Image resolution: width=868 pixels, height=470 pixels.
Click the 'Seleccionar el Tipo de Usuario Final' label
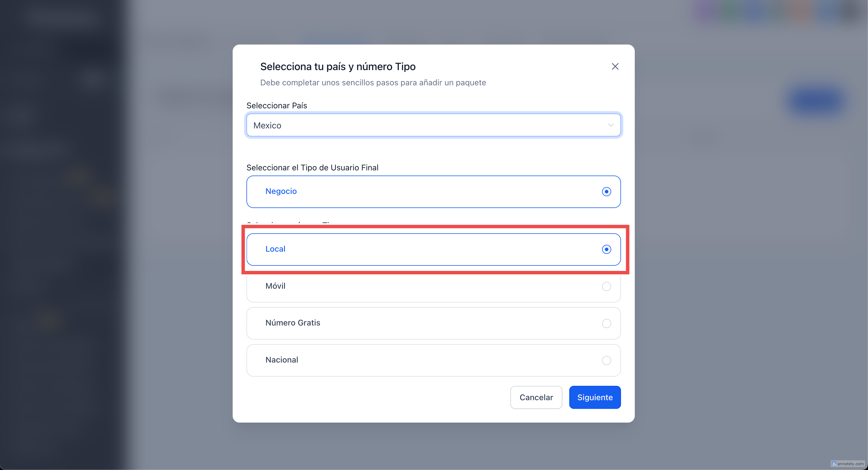coord(312,167)
